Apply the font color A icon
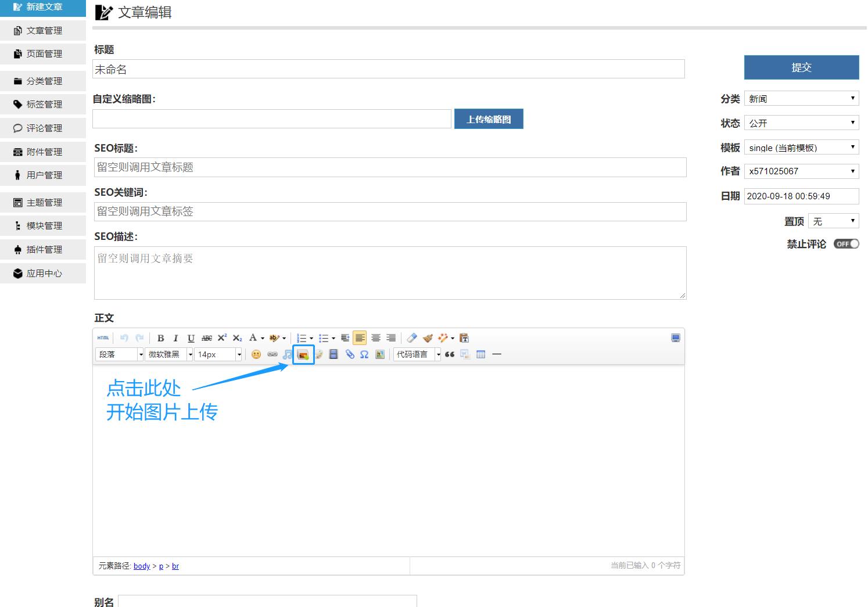 (253, 338)
